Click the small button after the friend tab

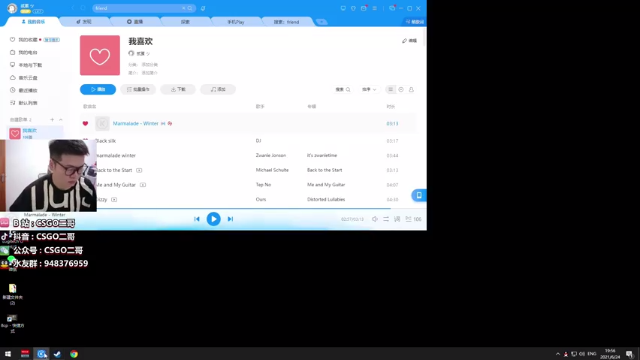pyautogui.click(x=321, y=22)
